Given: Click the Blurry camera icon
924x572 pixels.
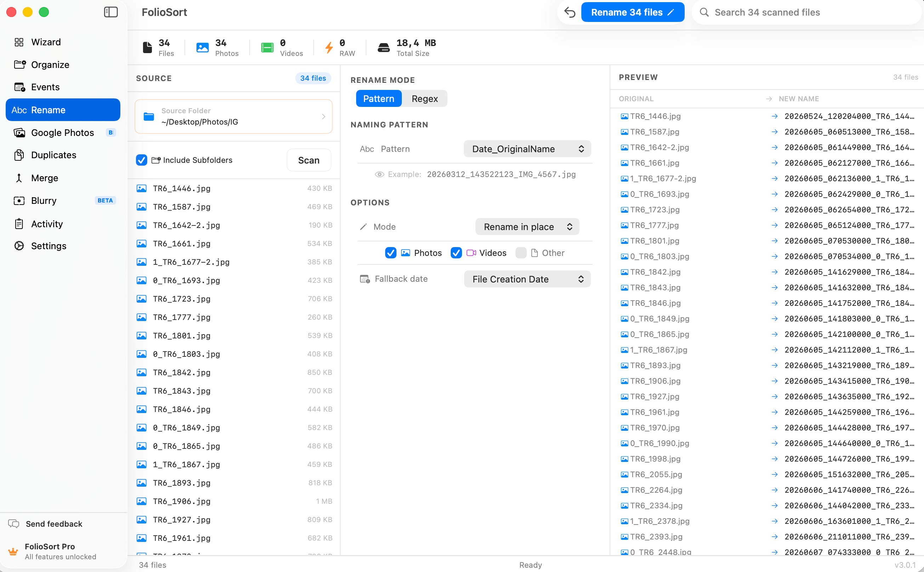Looking at the screenshot, I should click(x=19, y=200).
